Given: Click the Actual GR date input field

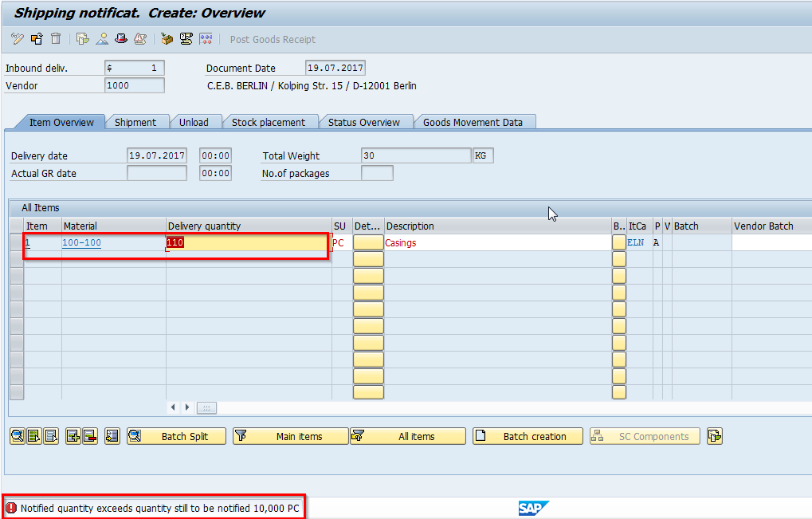Looking at the screenshot, I should (156, 173).
